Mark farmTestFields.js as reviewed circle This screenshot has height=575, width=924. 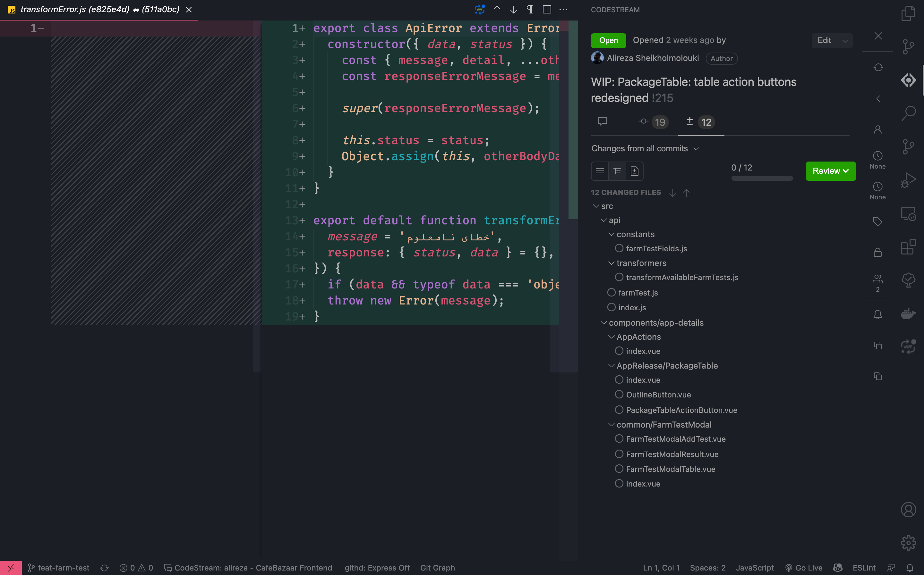pyautogui.click(x=619, y=248)
